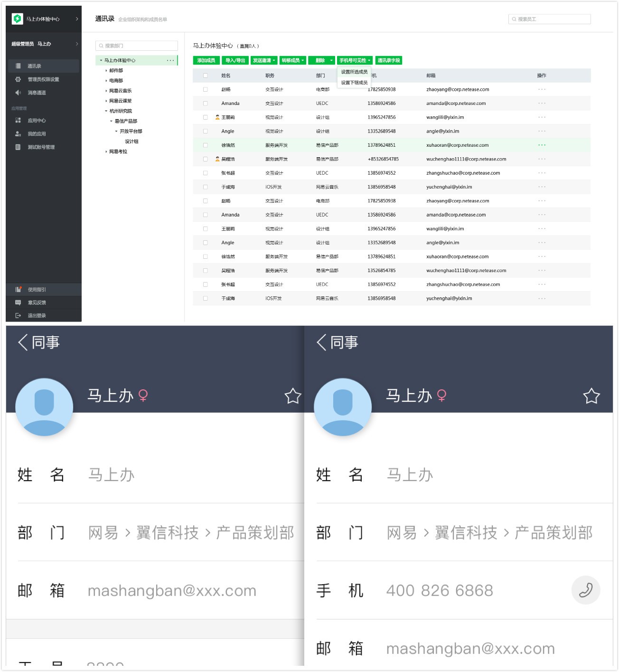
Task: Tap the back arrow on left 同事 screen
Action: point(23,342)
